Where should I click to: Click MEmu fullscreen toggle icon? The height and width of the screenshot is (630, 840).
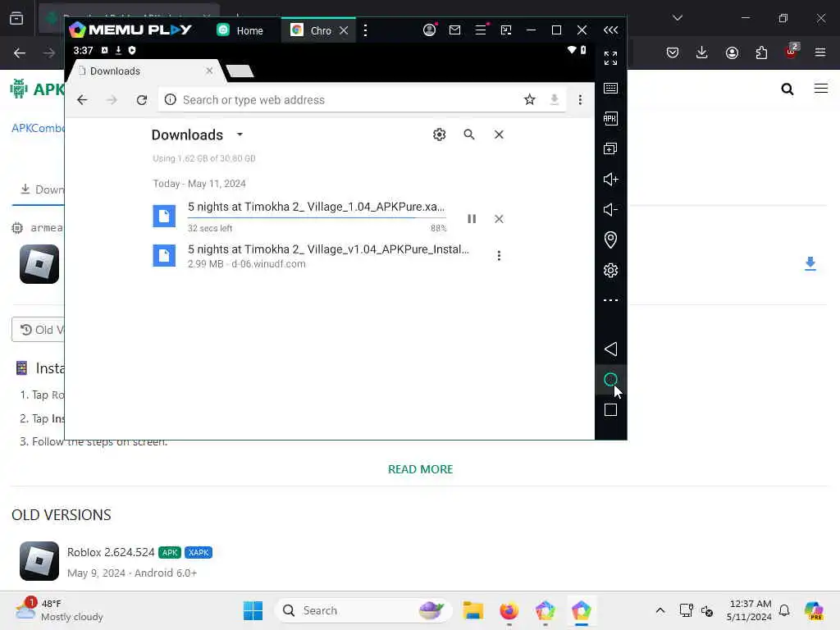click(x=610, y=58)
